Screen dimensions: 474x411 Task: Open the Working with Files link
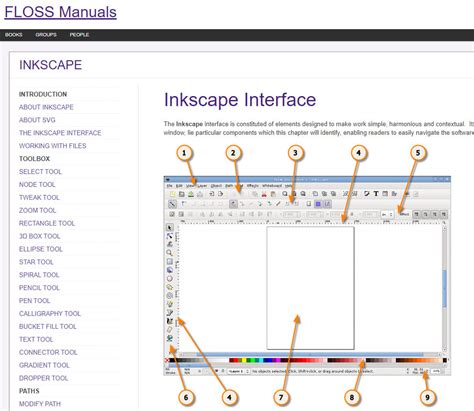[x=52, y=146]
